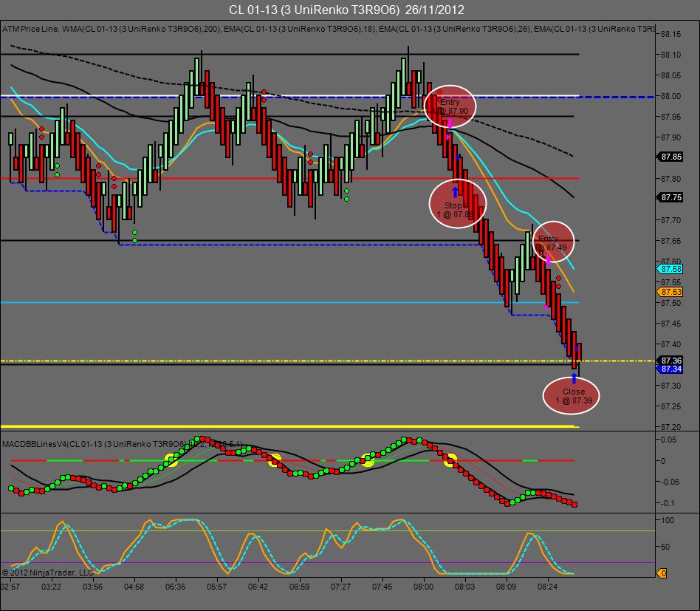
Task: Click the orange 0 marker on stochastic axis
Action: (x=662, y=573)
